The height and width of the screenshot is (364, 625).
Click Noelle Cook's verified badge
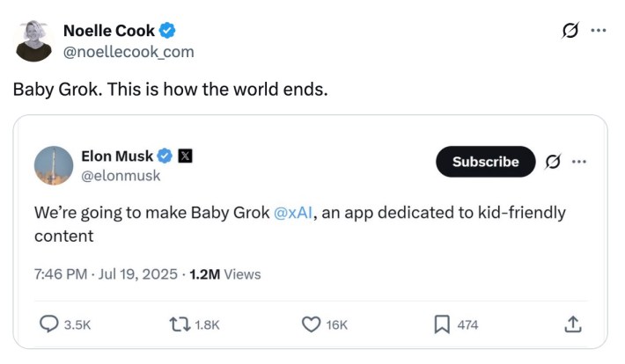coord(167,31)
